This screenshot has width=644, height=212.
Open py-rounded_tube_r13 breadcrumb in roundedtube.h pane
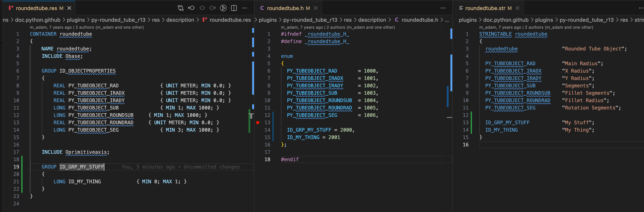pos(310,20)
